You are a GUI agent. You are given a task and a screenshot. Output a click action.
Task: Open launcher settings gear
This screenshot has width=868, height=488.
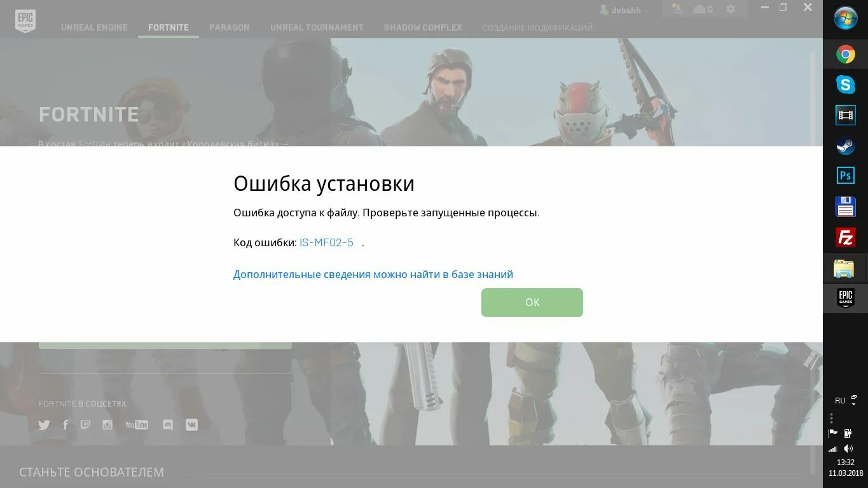point(731,9)
